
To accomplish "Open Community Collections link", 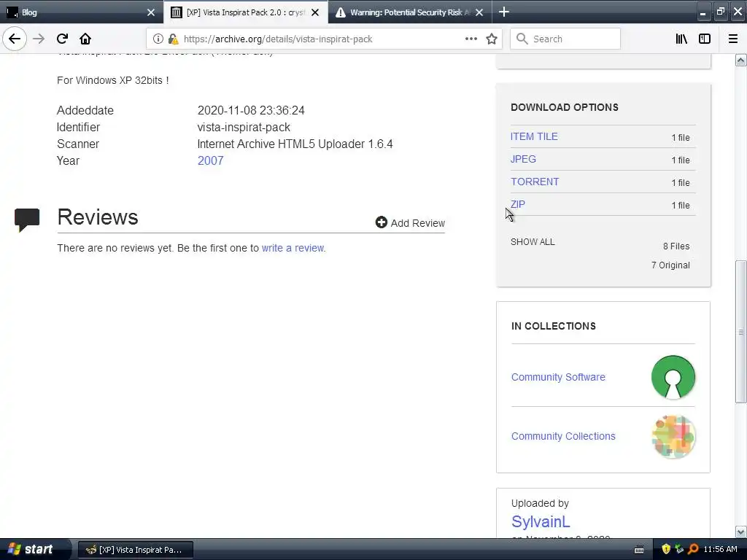I will coord(563,436).
